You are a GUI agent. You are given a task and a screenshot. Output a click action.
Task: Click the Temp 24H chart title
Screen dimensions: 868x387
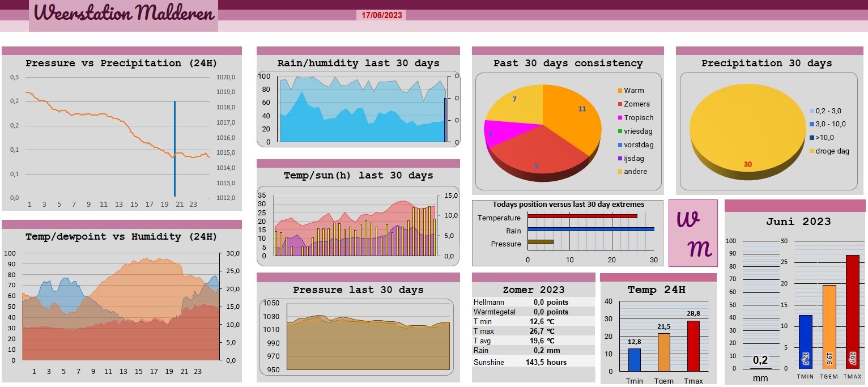pyautogui.click(x=657, y=290)
